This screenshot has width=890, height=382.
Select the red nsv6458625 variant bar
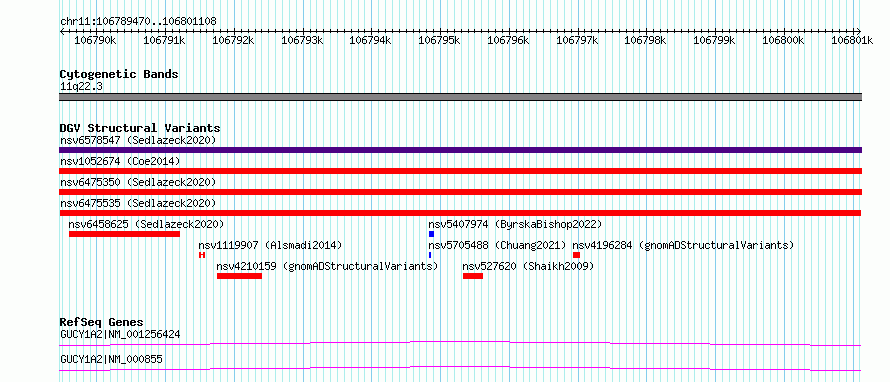point(124,234)
